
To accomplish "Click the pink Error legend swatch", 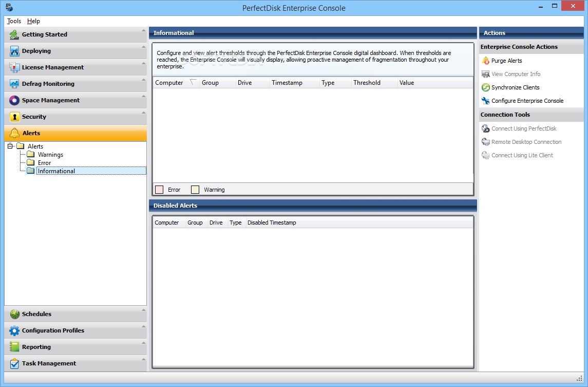I will (159, 190).
